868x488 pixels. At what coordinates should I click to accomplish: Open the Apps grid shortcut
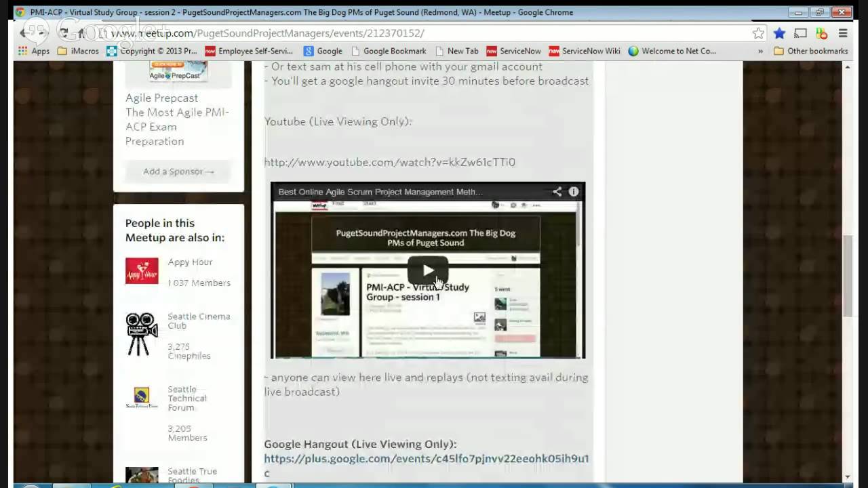coord(33,51)
